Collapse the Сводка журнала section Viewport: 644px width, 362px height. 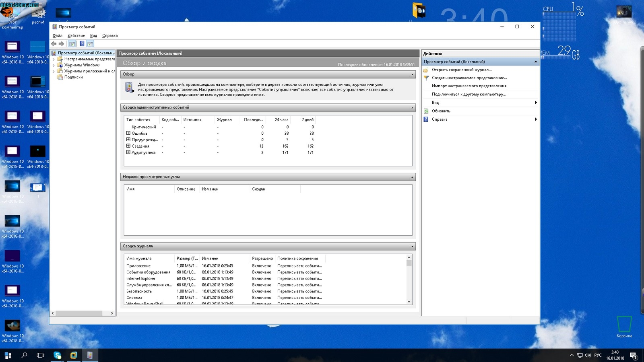412,246
